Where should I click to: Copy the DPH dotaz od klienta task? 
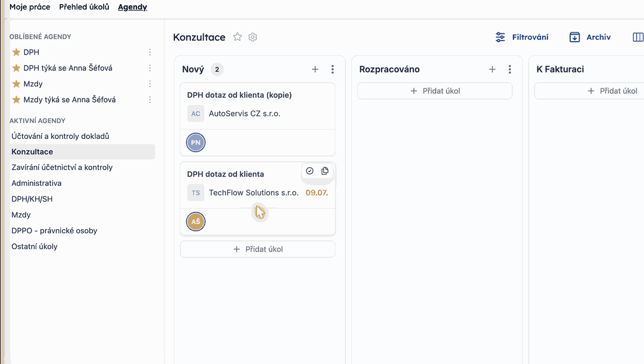click(325, 171)
